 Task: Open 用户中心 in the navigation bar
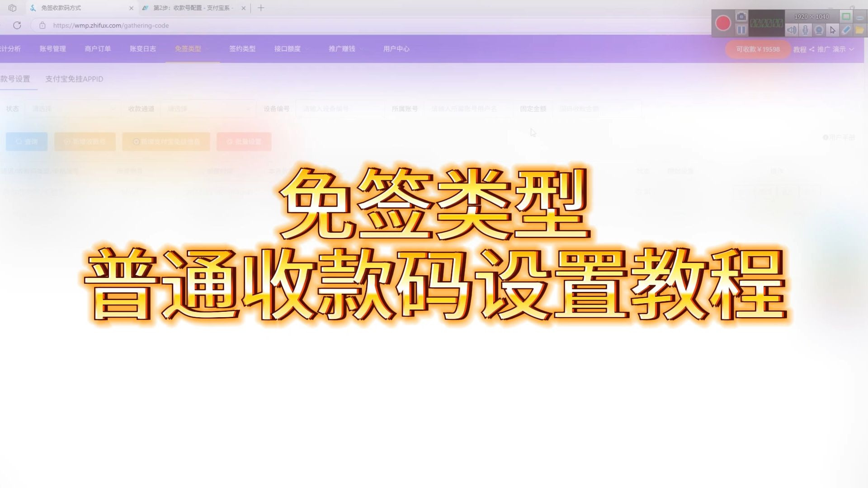[x=396, y=49]
